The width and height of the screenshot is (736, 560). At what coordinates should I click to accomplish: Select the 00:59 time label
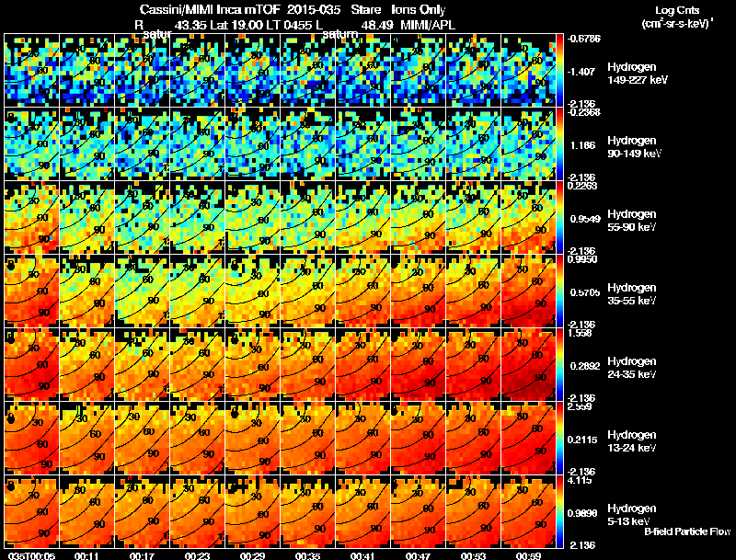[528, 555]
